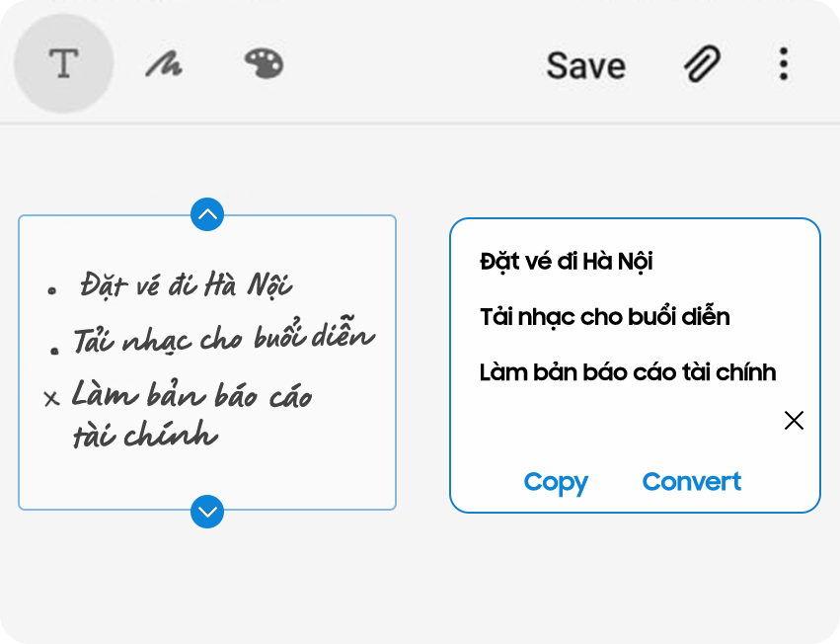The image size is (840, 644).
Task: Choose Convert in the conversion popup
Action: pyautogui.click(x=692, y=482)
